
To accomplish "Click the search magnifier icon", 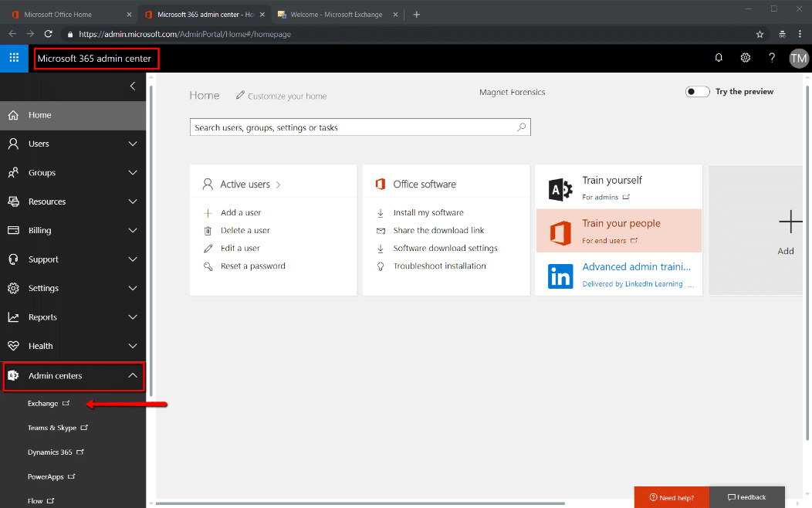I will click(x=522, y=127).
